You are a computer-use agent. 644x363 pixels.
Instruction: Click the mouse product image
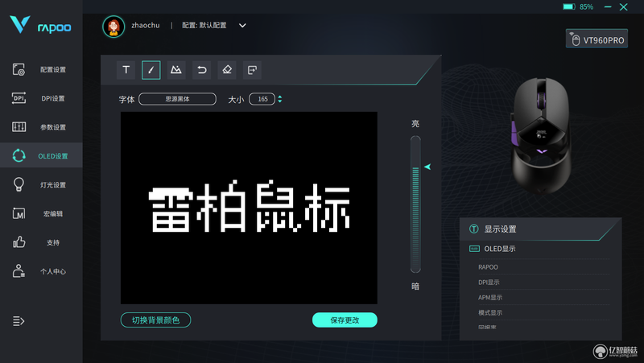pyautogui.click(x=541, y=135)
